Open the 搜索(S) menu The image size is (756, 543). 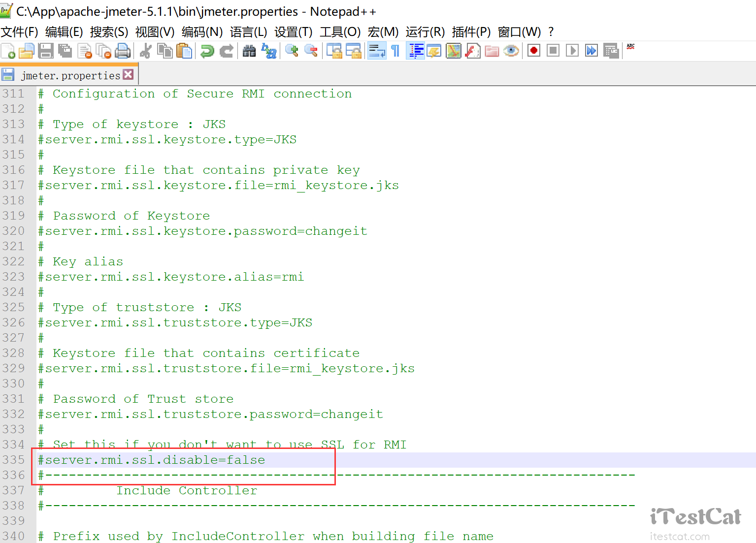coord(109,32)
